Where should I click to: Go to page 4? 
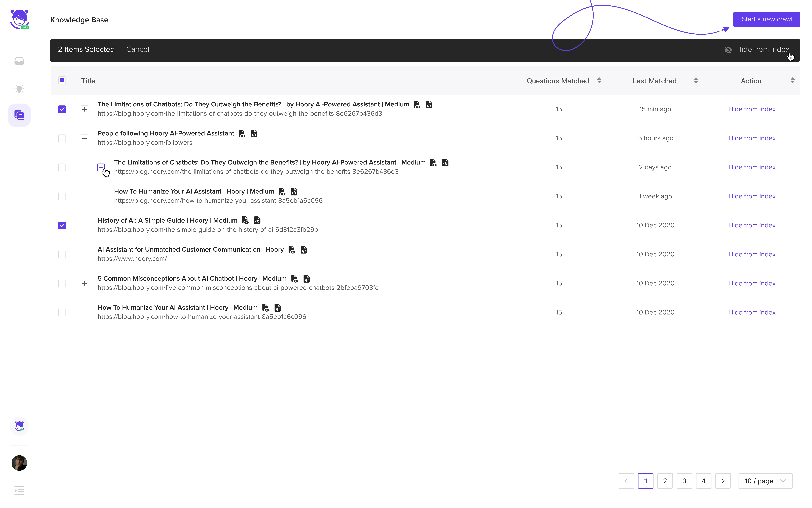(x=704, y=481)
